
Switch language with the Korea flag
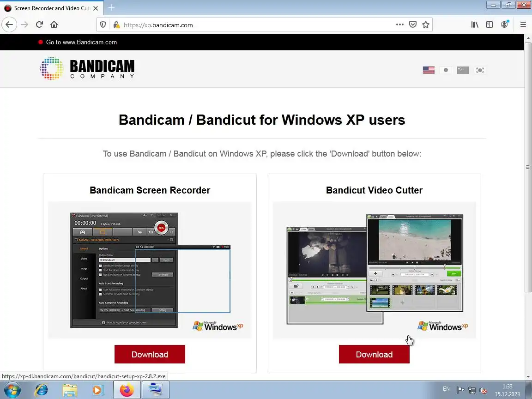(x=480, y=70)
